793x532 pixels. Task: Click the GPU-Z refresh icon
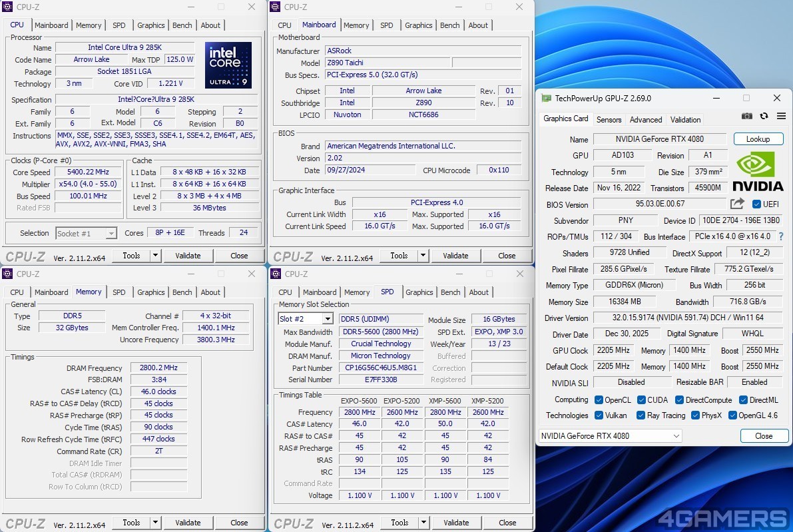[764, 116]
